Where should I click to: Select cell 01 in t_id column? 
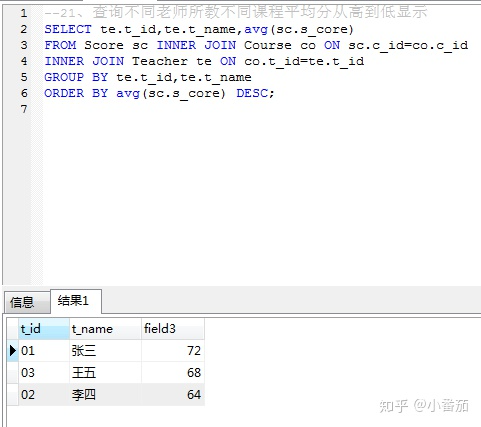pos(44,351)
